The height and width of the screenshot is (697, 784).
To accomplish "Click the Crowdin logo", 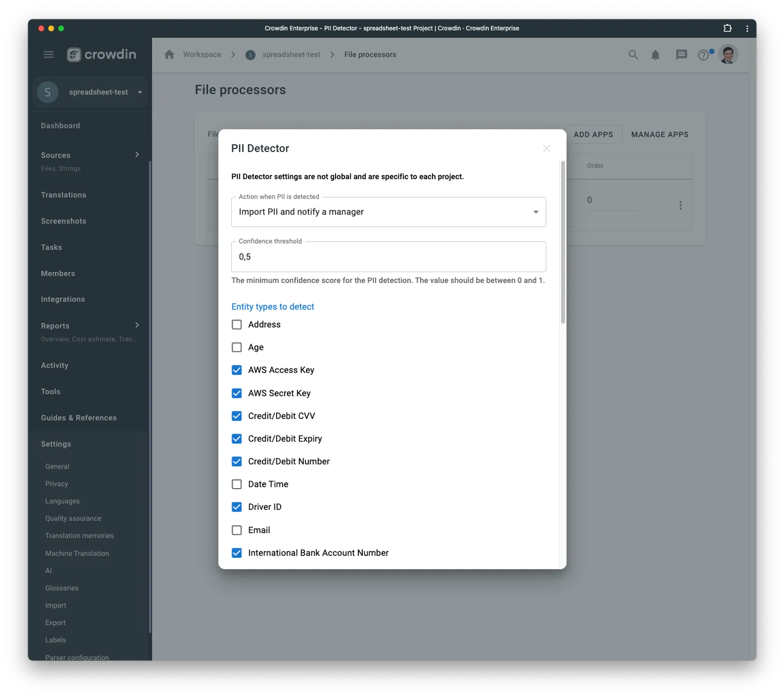I will 101,54.
